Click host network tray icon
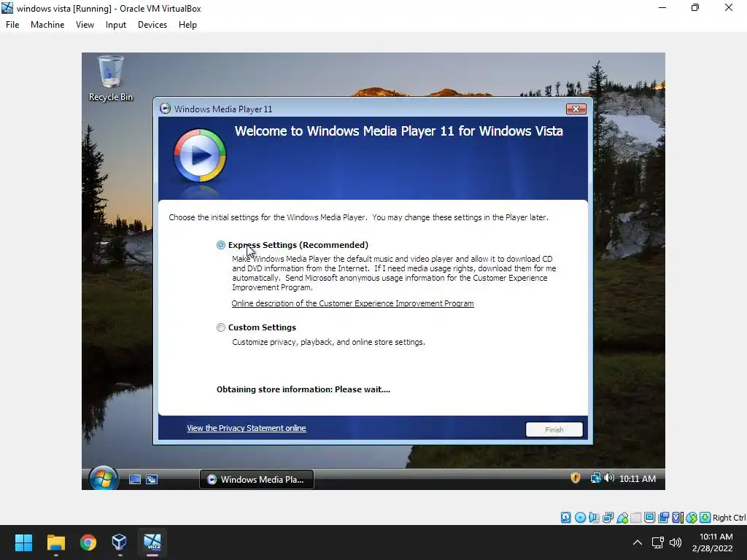747x560 pixels. pyautogui.click(x=658, y=542)
